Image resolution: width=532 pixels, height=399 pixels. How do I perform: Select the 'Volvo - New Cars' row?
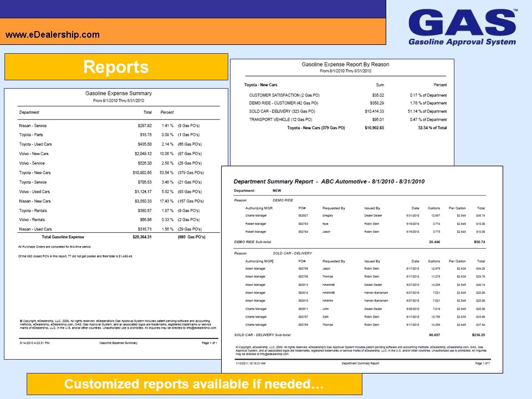tap(111, 154)
